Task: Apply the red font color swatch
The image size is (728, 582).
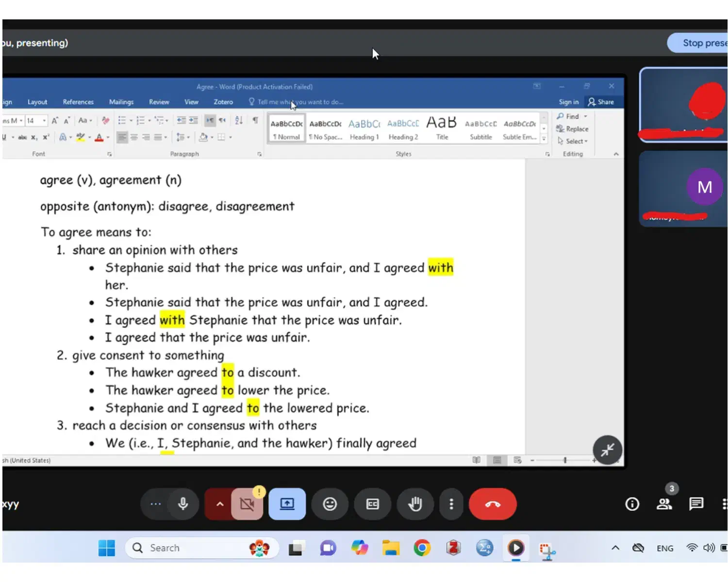Action: pos(99,138)
